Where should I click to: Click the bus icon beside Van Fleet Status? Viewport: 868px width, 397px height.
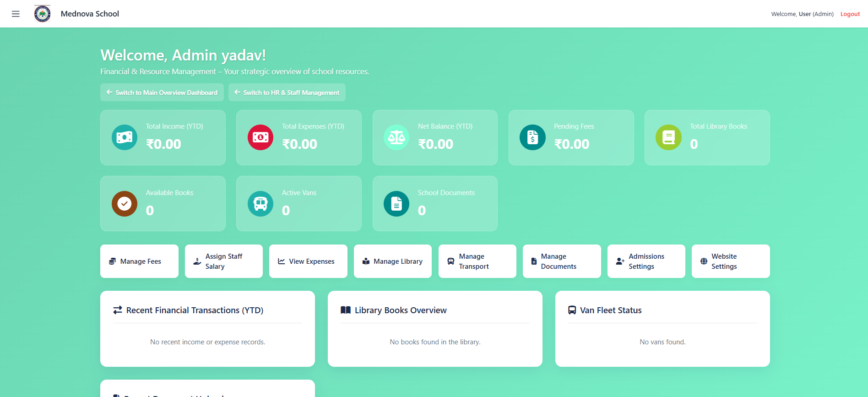572,310
